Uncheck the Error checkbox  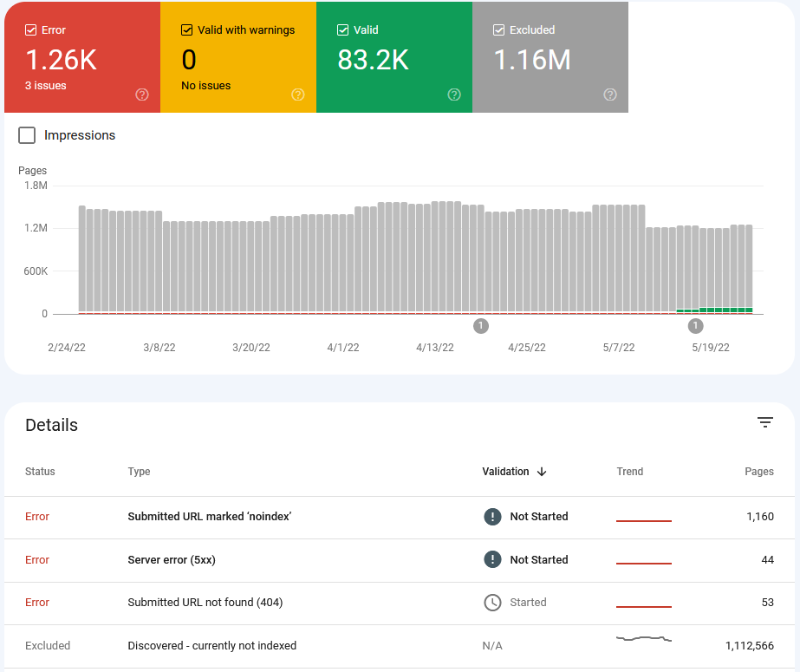pyautogui.click(x=30, y=30)
